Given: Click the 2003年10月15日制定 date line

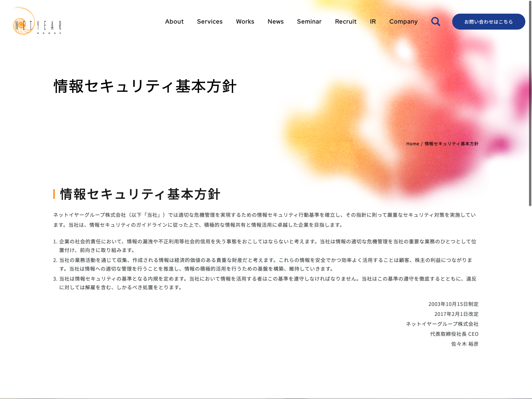Looking at the screenshot, I should click(x=453, y=304).
